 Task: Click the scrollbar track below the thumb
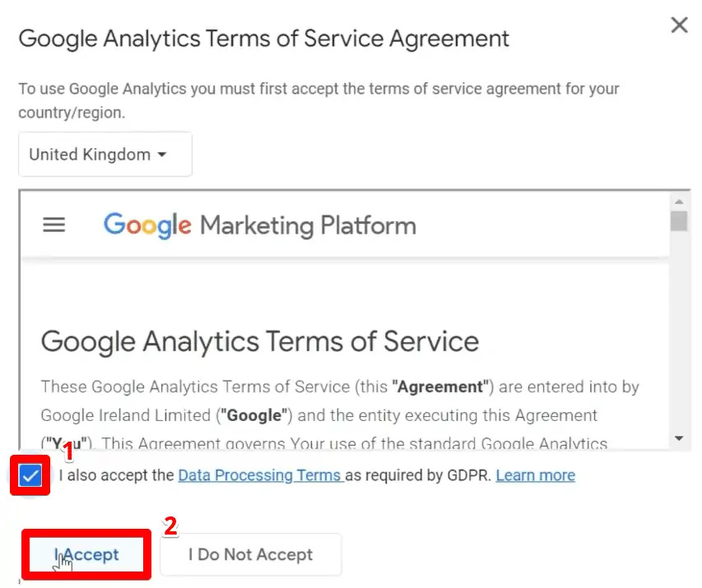(x=679, y=331)
